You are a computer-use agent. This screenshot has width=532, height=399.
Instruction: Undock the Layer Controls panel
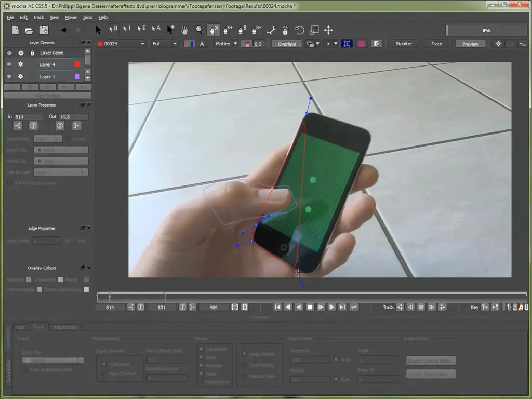83,43
